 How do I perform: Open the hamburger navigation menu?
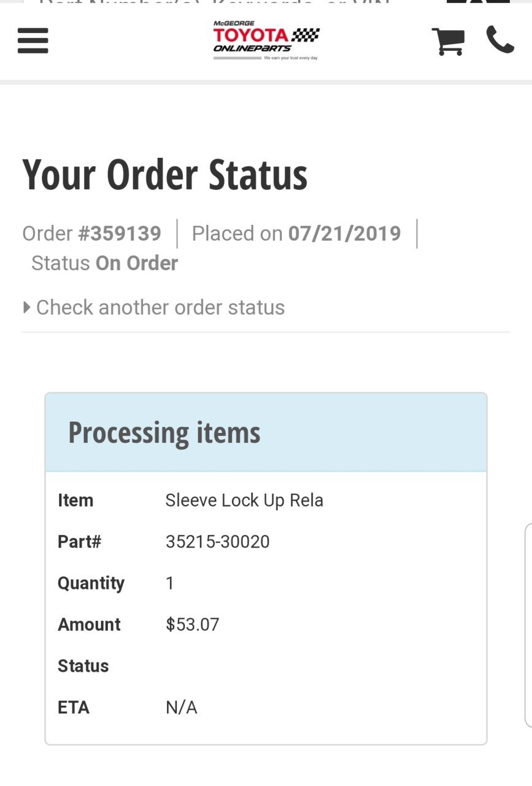pos(33,41)
